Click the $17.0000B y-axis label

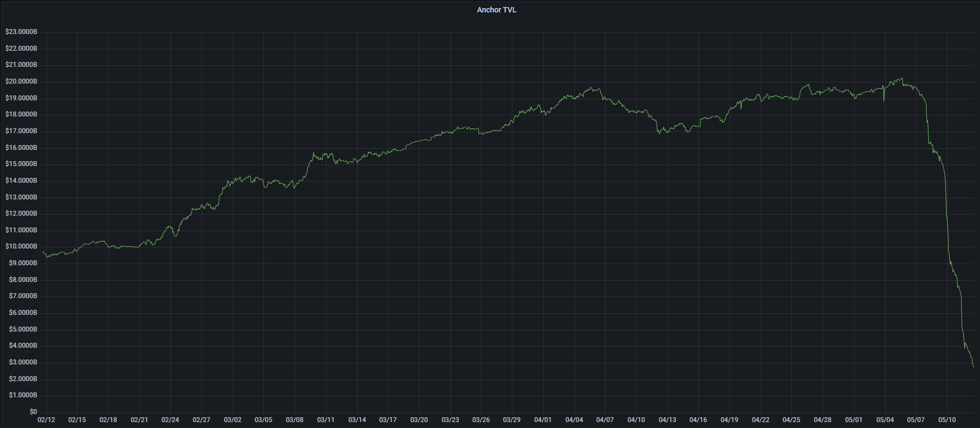click(22, 131)
